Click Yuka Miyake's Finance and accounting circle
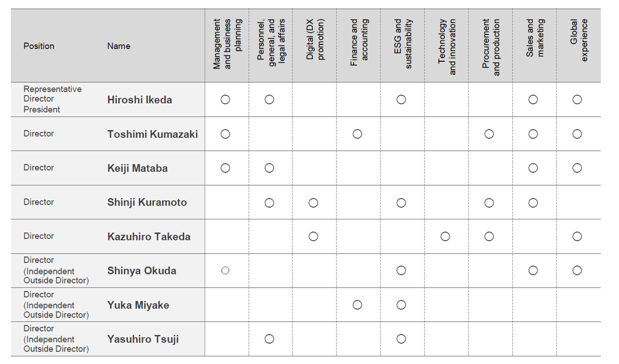The image size is (619, 364). pyautogui.click(x=357, y=305)
